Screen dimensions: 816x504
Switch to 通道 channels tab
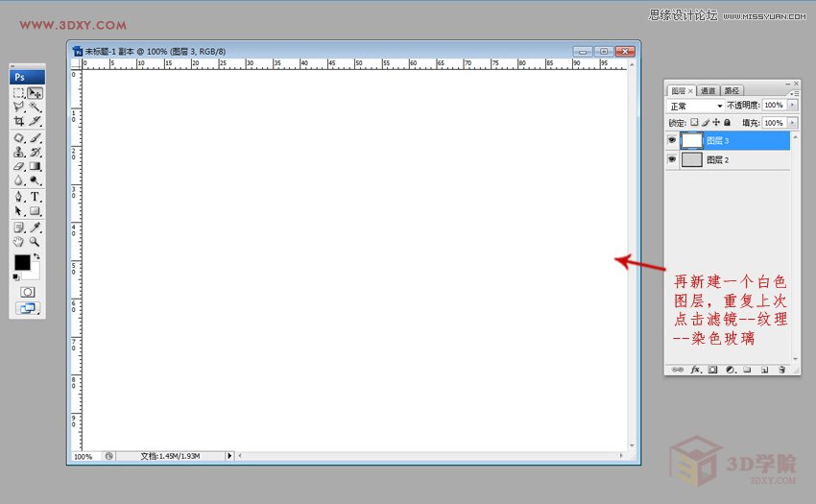pos(708,90)
